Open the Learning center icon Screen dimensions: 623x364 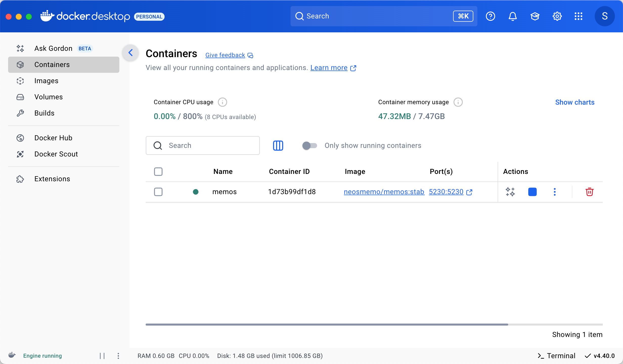[535, 16]
